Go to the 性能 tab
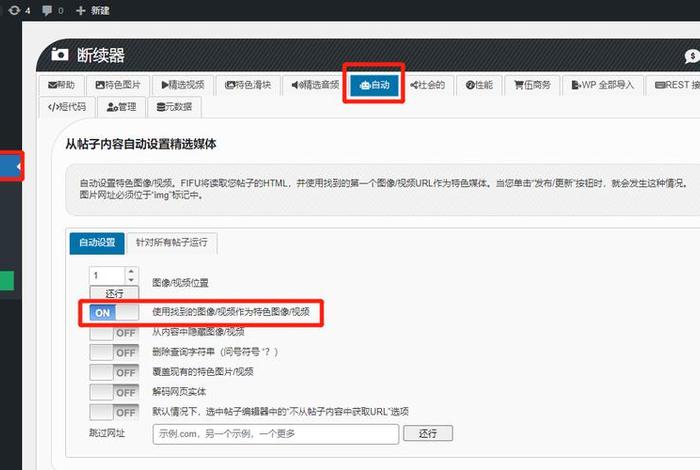Screen dimensions: 700x470 tap(479, 85)
